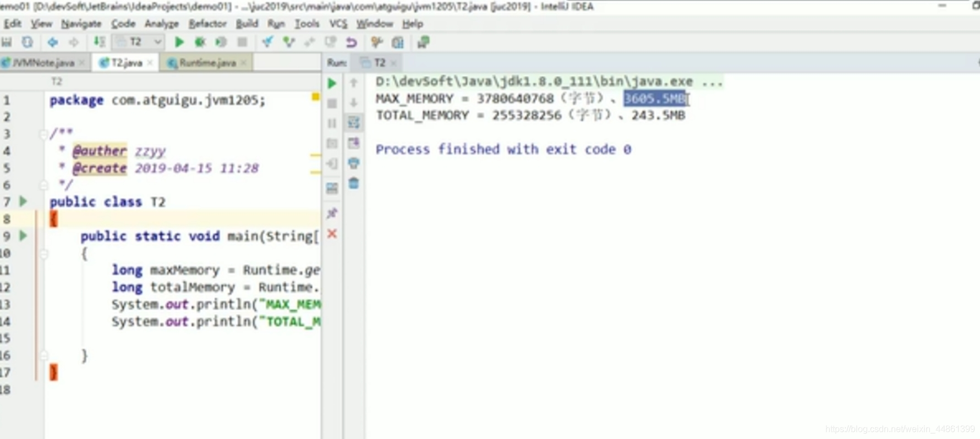Screen dimensions: 980x439
Task: Stop process in Run panel
Action: tap(332, 103)
